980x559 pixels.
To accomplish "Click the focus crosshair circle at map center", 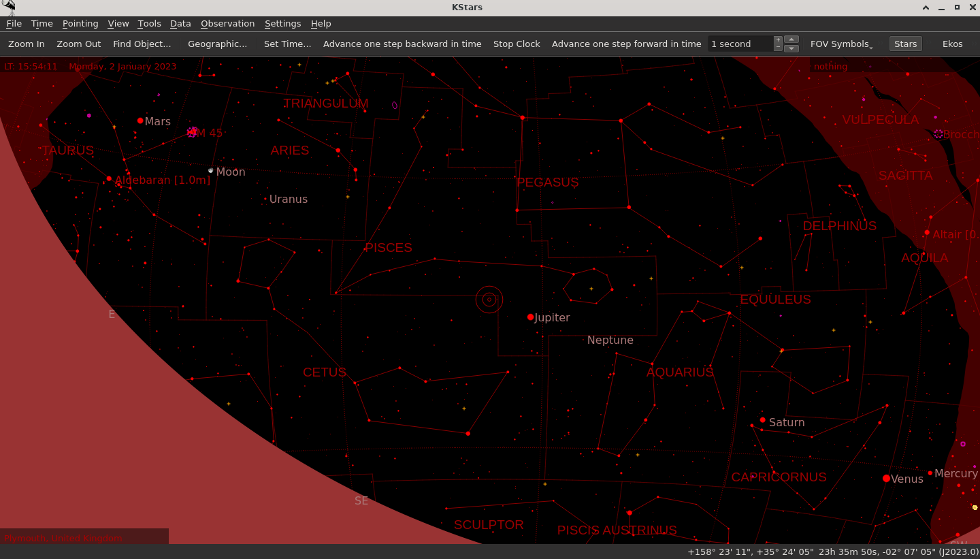I will coord(489,300).
